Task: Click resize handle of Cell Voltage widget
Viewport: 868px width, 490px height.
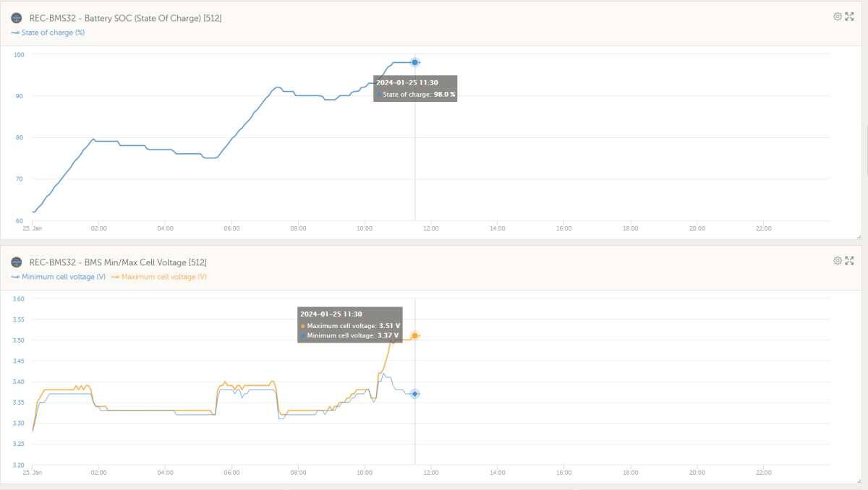Action: (x=859, y=480)
